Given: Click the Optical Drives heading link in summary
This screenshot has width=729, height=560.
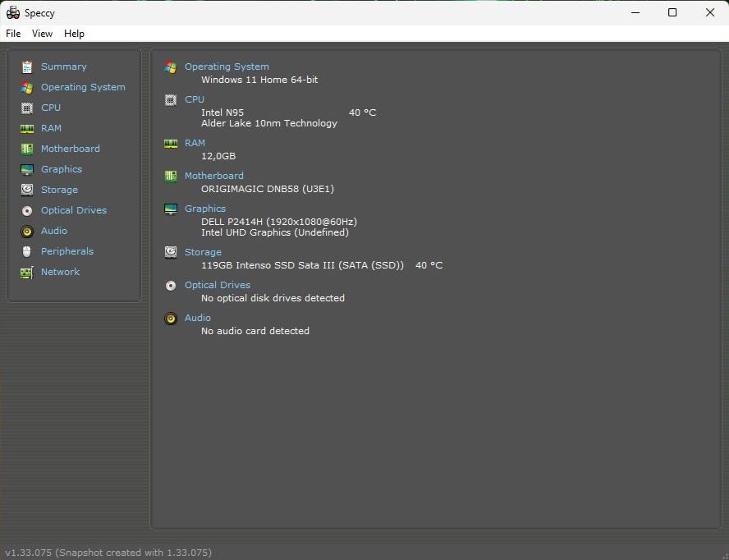Looking at the screenshot, I should click(x=217, y=285).
